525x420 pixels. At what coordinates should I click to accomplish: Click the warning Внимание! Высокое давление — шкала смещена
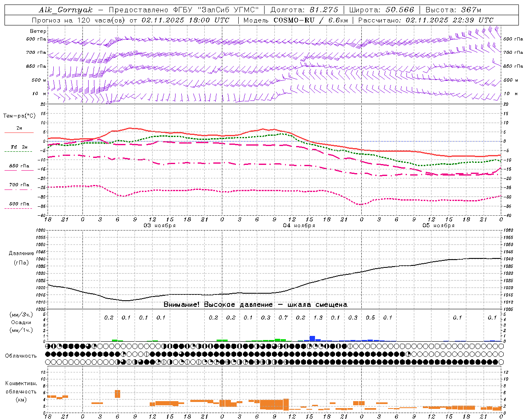click(255, 305)
